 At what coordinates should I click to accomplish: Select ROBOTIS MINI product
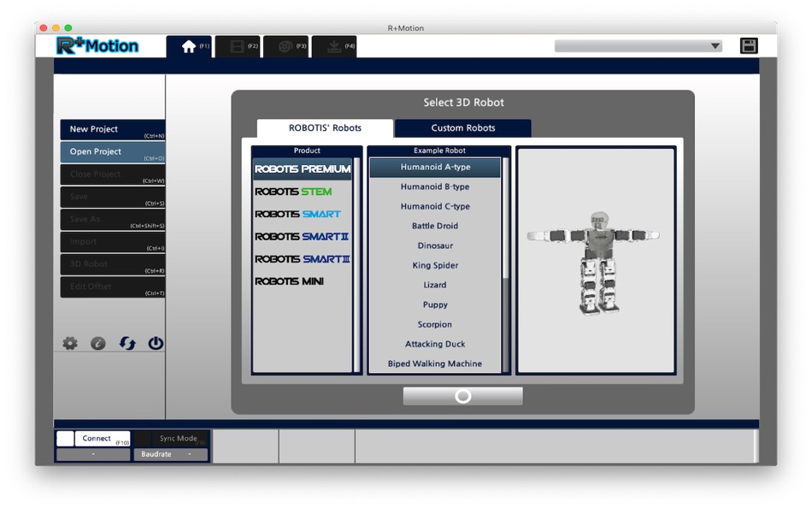(303, 281)
